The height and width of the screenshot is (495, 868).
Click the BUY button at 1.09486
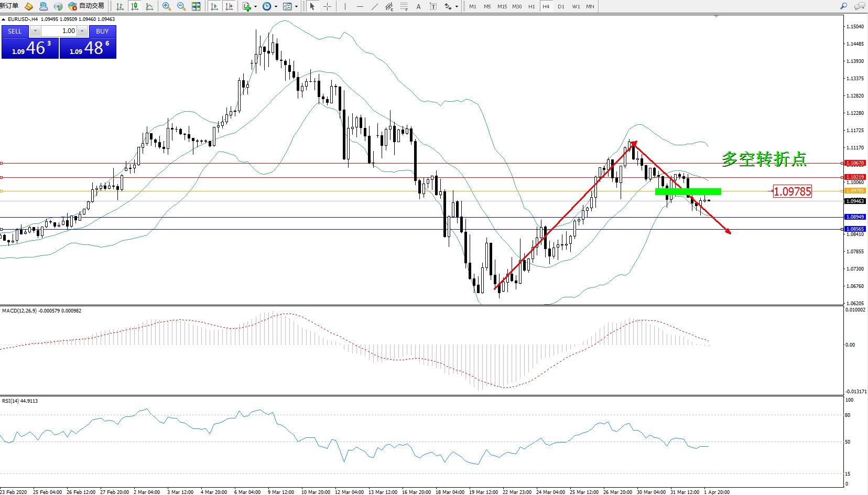(x=102, y=31)
